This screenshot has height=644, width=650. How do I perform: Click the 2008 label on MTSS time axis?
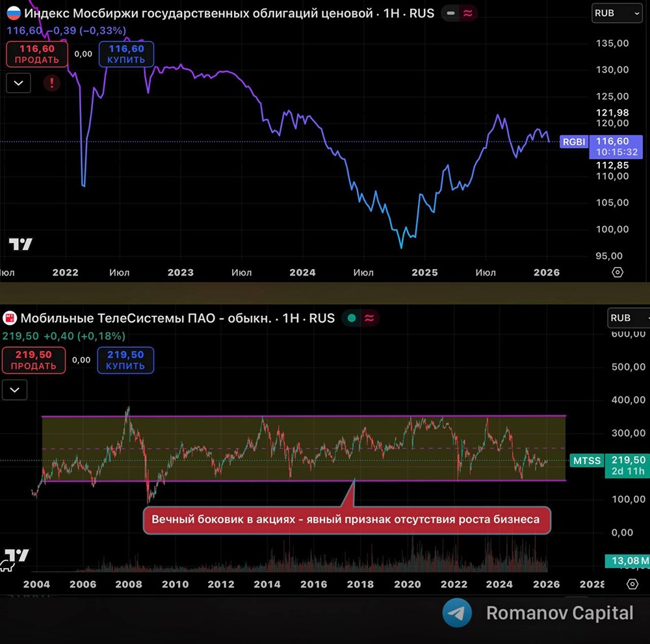tap(129, 584)
